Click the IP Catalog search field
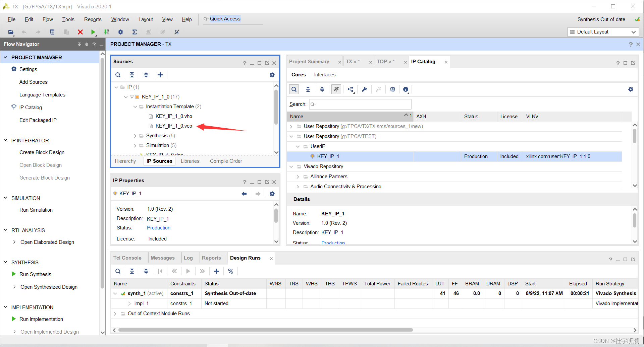The width and height of the screenshot is (644, 347). pos(360,104)
